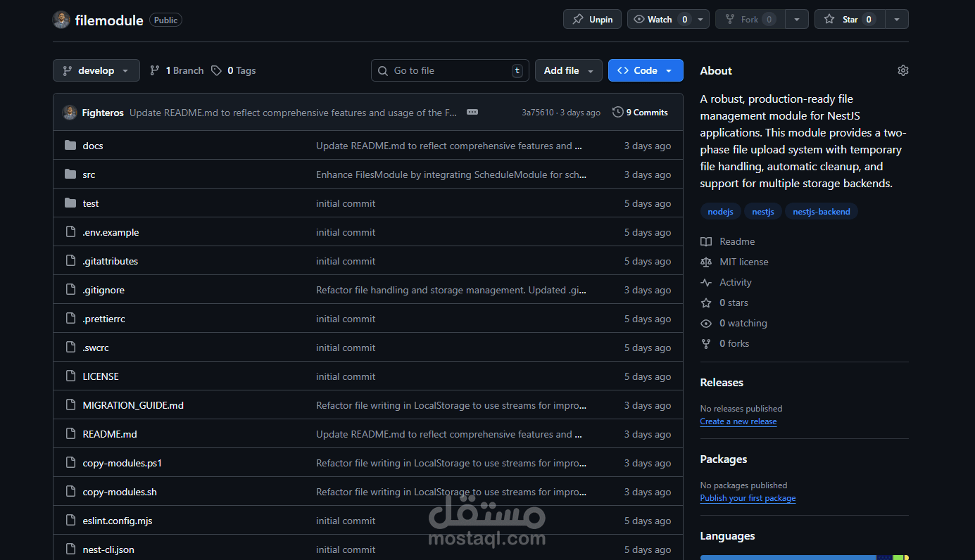Star the filemodule repository

[x=849, y=19]
